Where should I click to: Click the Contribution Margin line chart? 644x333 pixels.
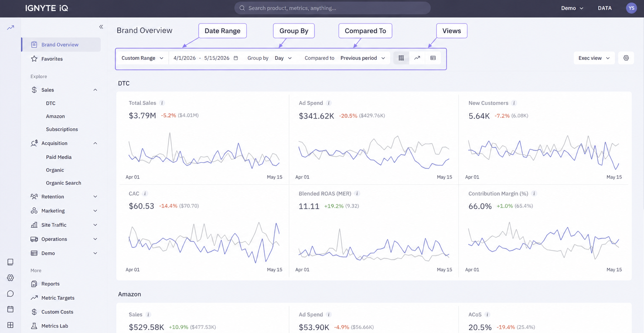click(544, 241)
